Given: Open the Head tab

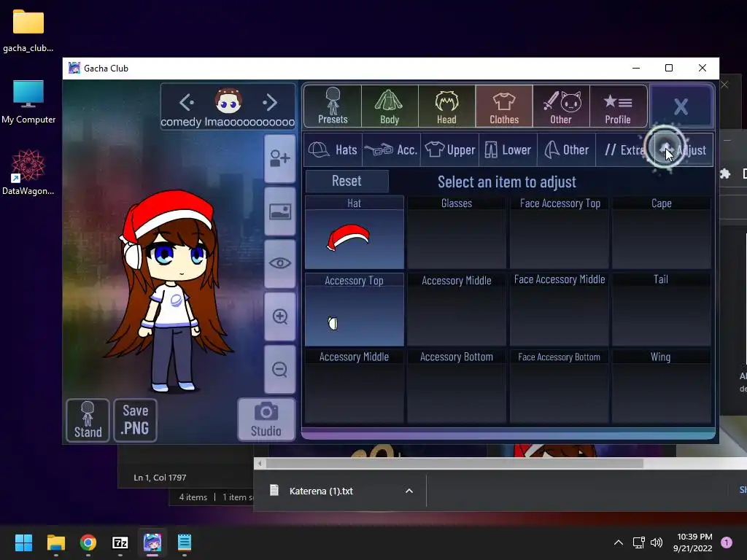Looking at the screenshot, I should point(447,106).
